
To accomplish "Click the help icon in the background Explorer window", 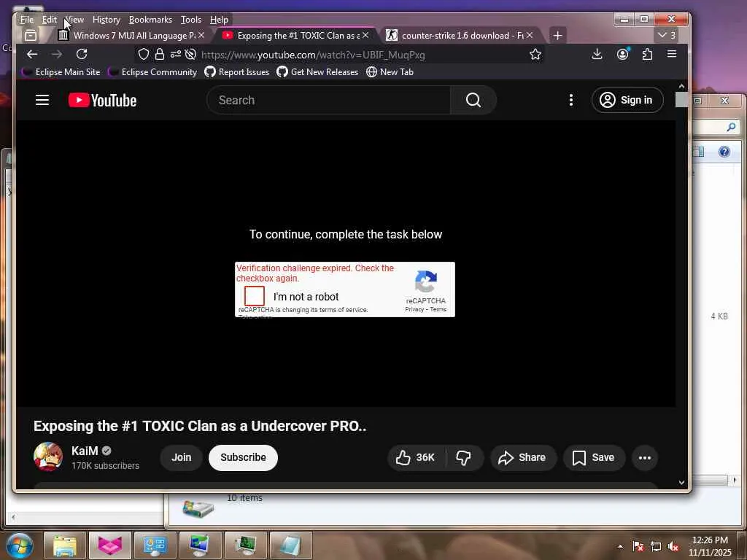I will [x=724, y=152].
